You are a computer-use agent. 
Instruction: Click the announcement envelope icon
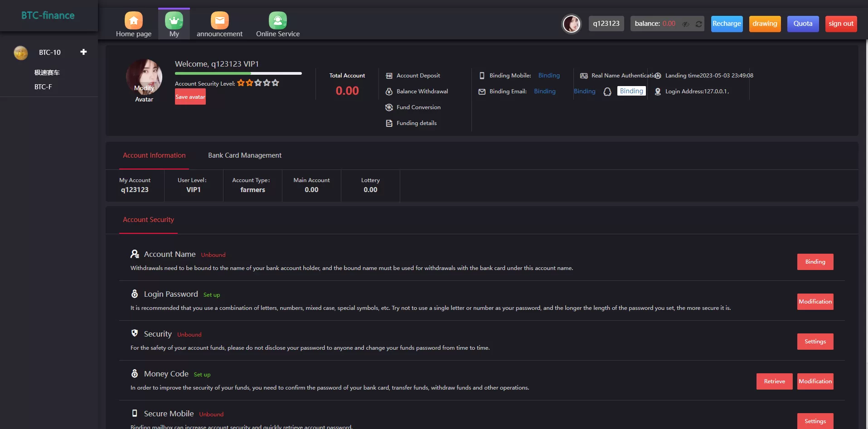tap(219, 20)
